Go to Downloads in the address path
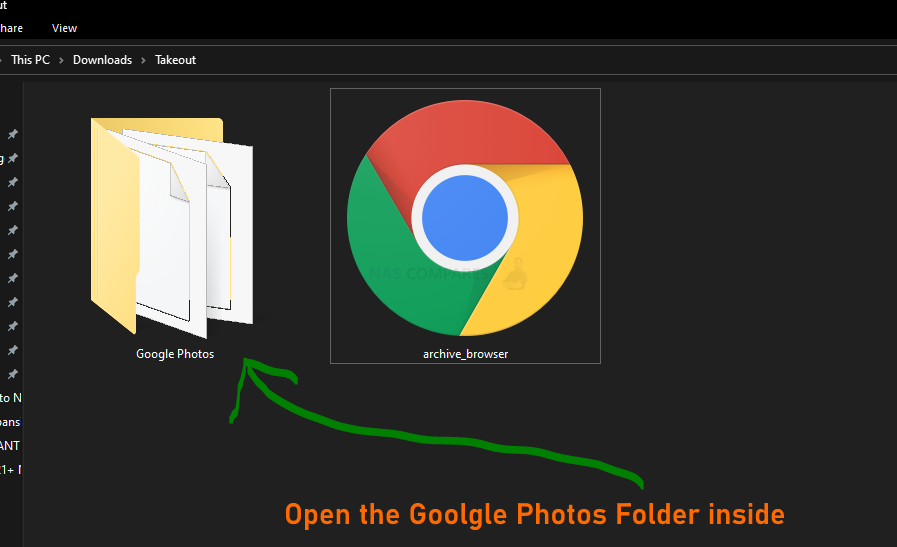 click(102, 60)
